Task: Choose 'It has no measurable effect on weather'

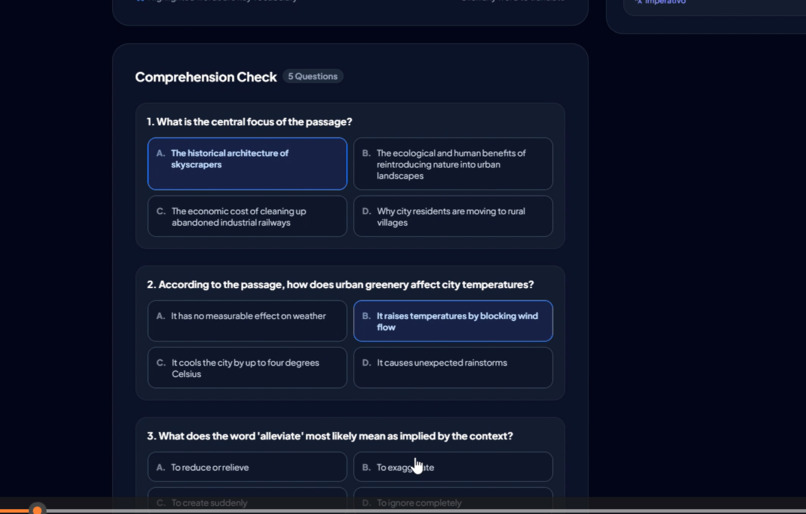Action: (247, 321)
